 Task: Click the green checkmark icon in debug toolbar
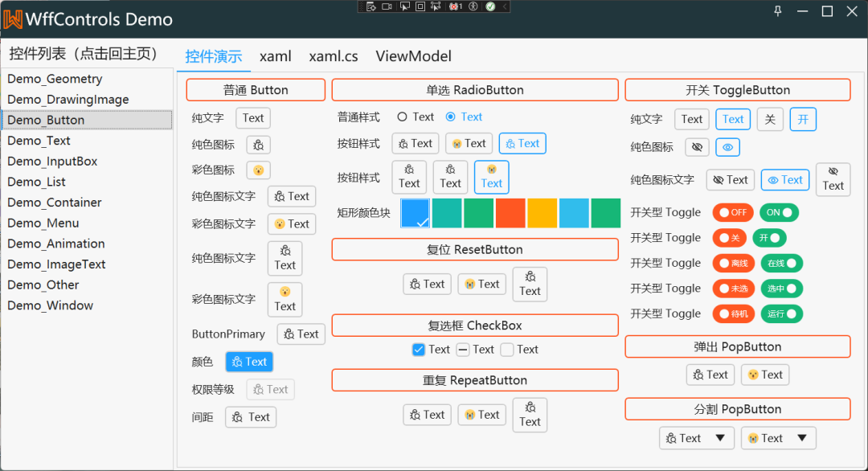(x=489, y=6)
